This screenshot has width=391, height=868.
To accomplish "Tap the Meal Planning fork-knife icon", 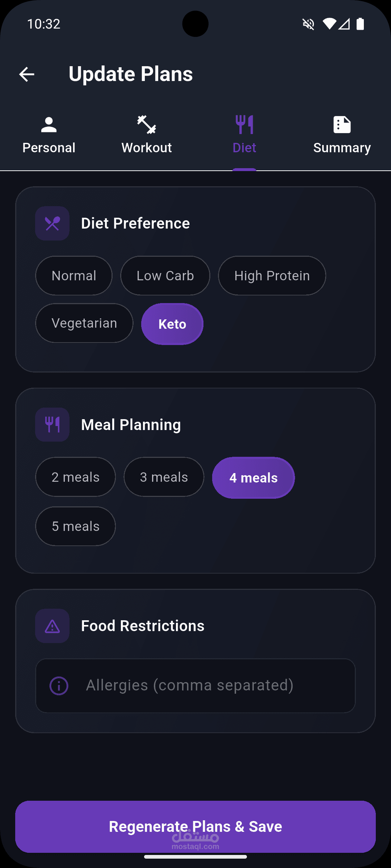I will pyautogui.click(x=52, y=425).
